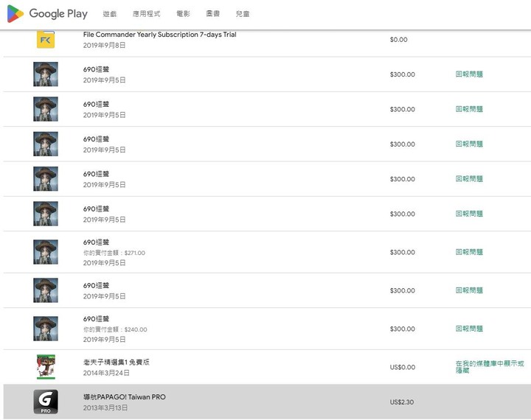Open the File Commander Yearly Subscription entry title

click(160, 35)
